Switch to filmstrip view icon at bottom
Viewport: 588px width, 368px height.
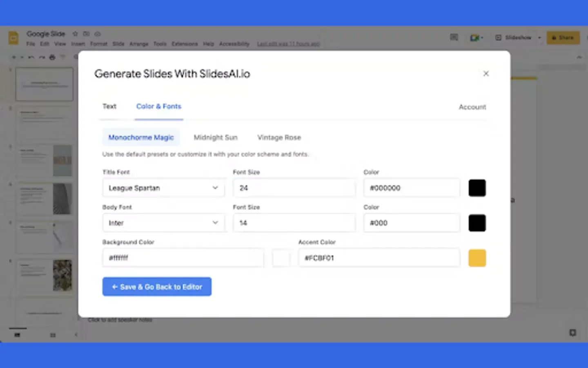[17, 335]
